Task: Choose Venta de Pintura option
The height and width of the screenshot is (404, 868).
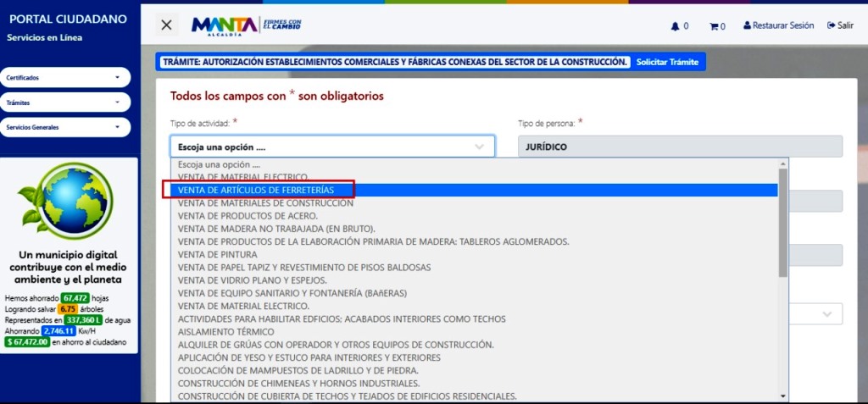Action: coord(218,254)
